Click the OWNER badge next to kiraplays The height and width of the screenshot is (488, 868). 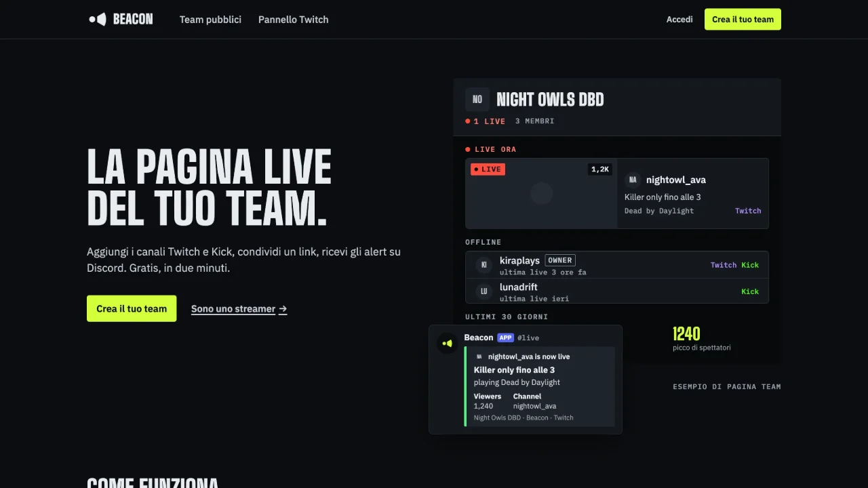point(560,260)
